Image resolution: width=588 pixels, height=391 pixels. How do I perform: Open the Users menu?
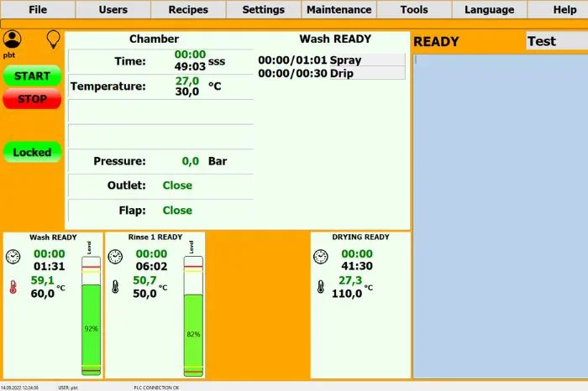113,9
